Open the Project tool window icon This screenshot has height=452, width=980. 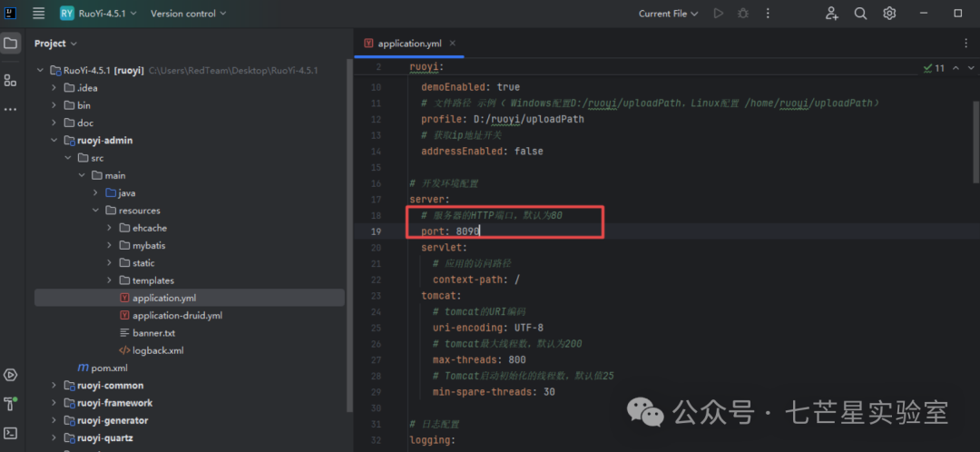pyautogui.click(x=10, y=44)
